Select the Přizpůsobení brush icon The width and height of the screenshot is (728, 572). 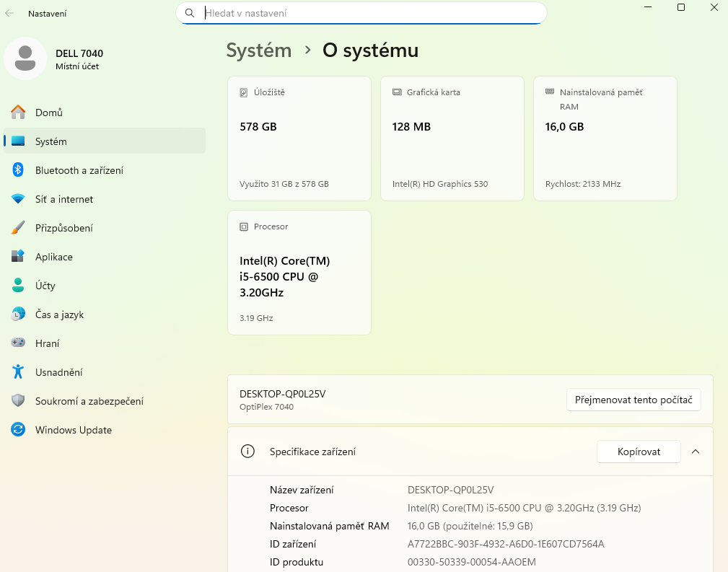pos(19,227)
